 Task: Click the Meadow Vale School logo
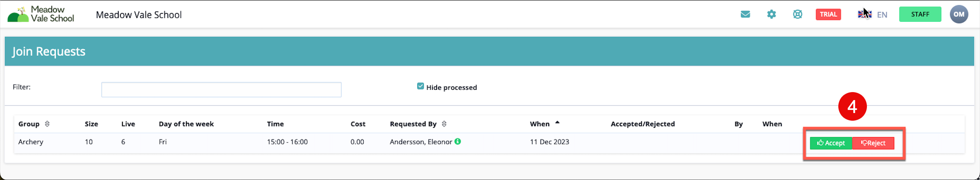coord(41,14)
